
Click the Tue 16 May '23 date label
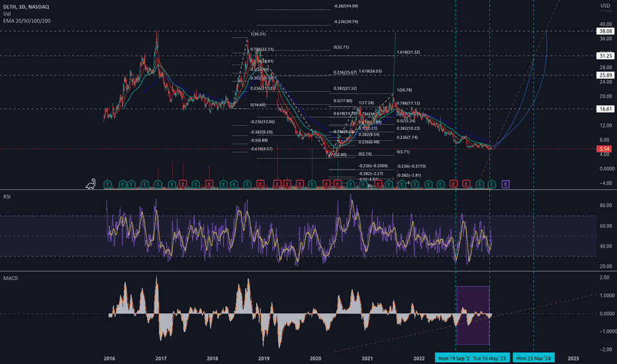coord(489,358)
